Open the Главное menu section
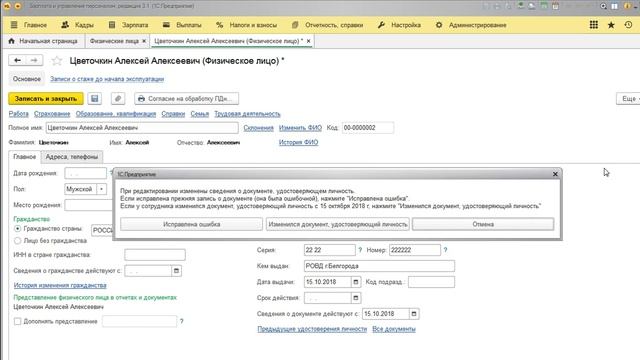Viewport: 640px width, 360px height. tap(29, 25)
